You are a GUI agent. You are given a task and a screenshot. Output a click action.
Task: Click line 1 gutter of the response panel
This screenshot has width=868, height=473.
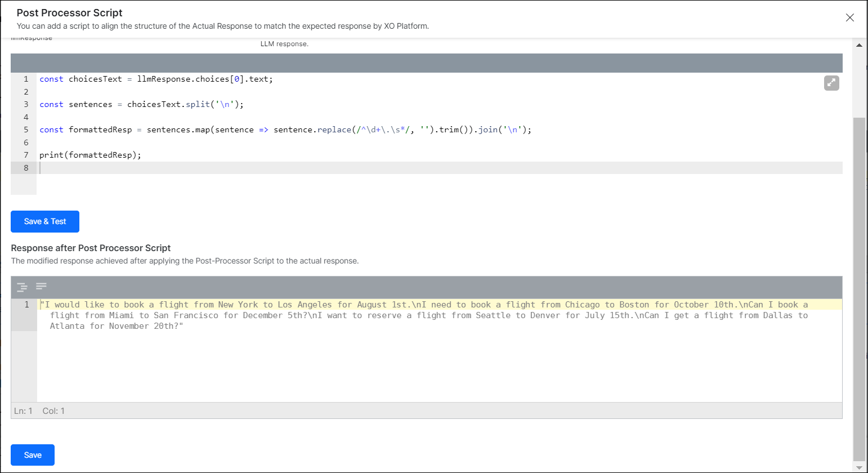point(26,305)
